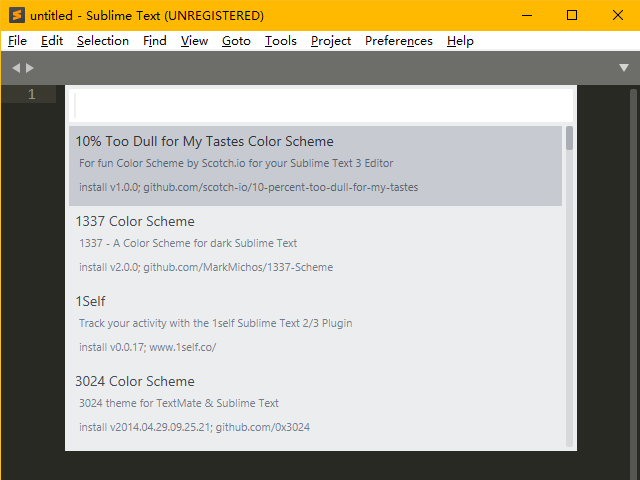
Task: Open the tab list dropdown arrow
Action: click(x=624, y=68)
